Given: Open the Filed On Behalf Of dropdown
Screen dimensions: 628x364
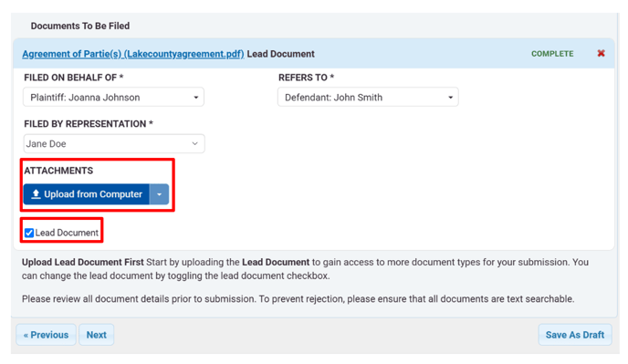Looking at the screenshot, I should pos(114,98).
